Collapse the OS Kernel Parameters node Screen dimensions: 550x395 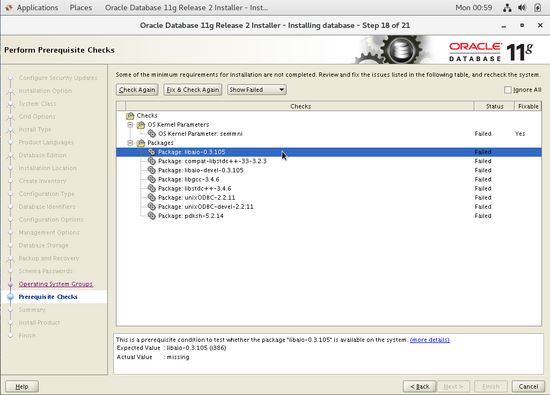click(130, 125)
